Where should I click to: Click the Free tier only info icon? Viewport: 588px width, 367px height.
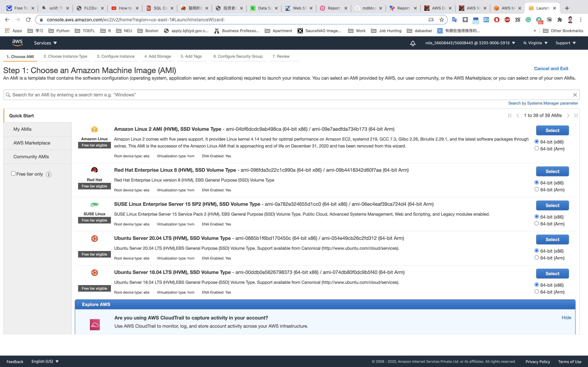tap(49, 174)
